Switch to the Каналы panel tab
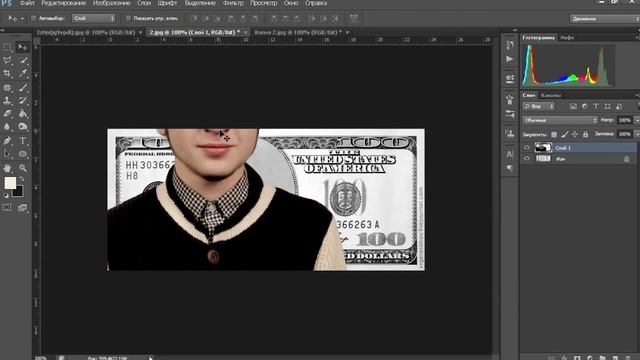This screenshot has height=360, width=640. click(551, 96)
